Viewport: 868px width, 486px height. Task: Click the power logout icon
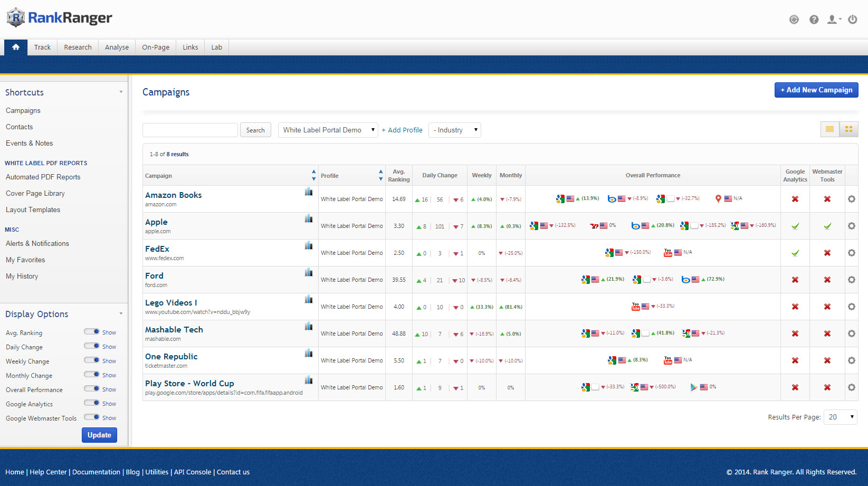tap(852, 20)
